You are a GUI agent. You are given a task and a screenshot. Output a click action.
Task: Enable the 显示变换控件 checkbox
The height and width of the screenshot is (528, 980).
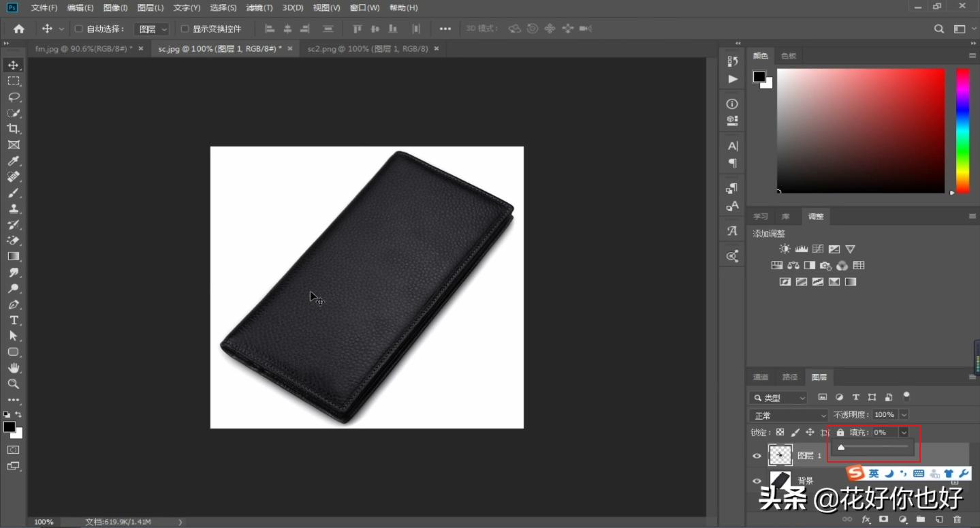tap(185, 29)
